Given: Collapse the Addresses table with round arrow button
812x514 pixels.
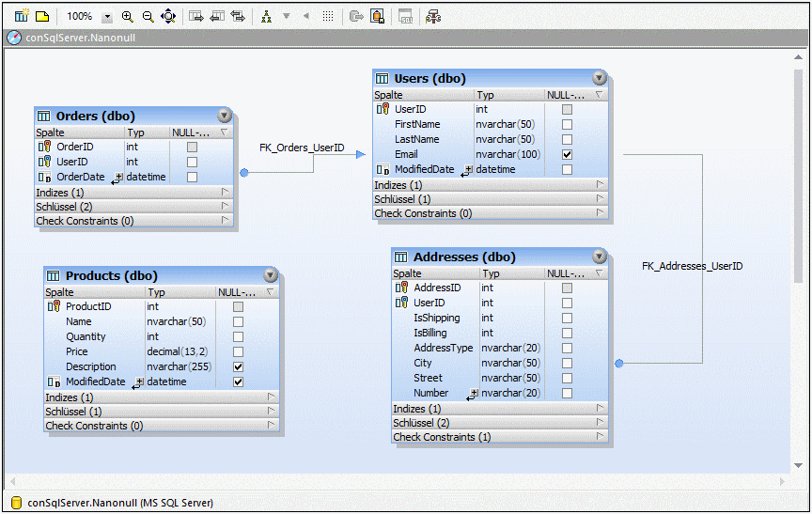Looking at the screenshot, I should pyautogui.click(x=600, y=257).
